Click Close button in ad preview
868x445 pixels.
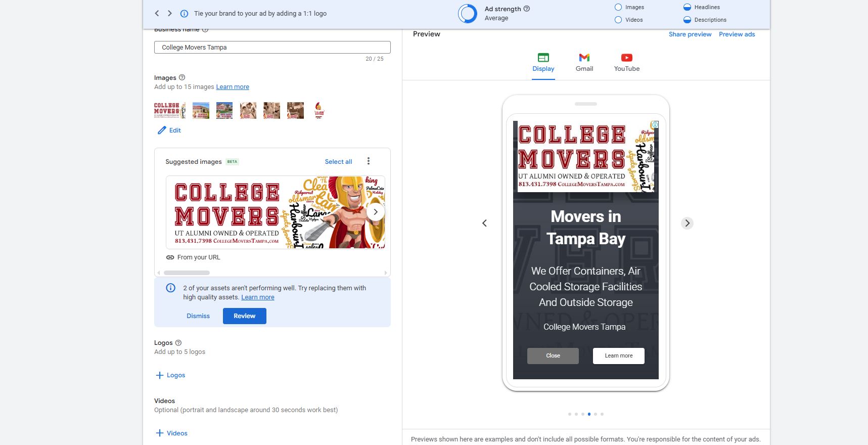click(x=553, y=356)
